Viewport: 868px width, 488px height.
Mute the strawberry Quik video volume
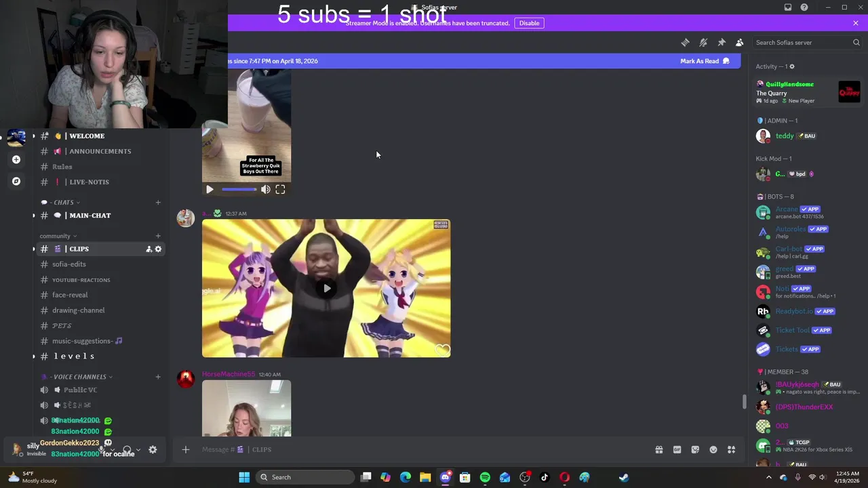click(x=266, y=190)
